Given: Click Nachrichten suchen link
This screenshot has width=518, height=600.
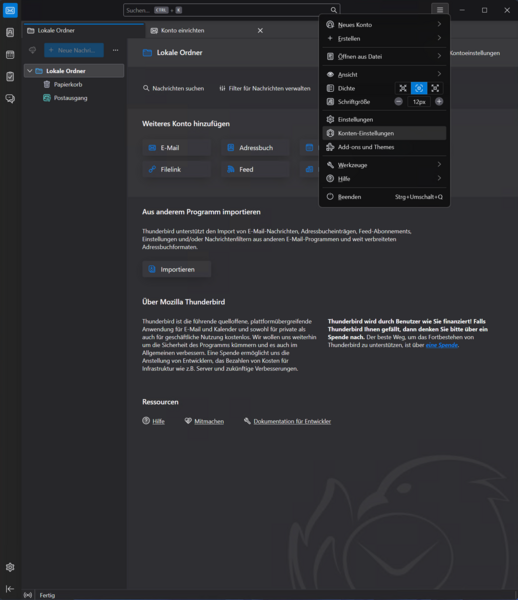Looking at the screenshot, I should 173,88.
